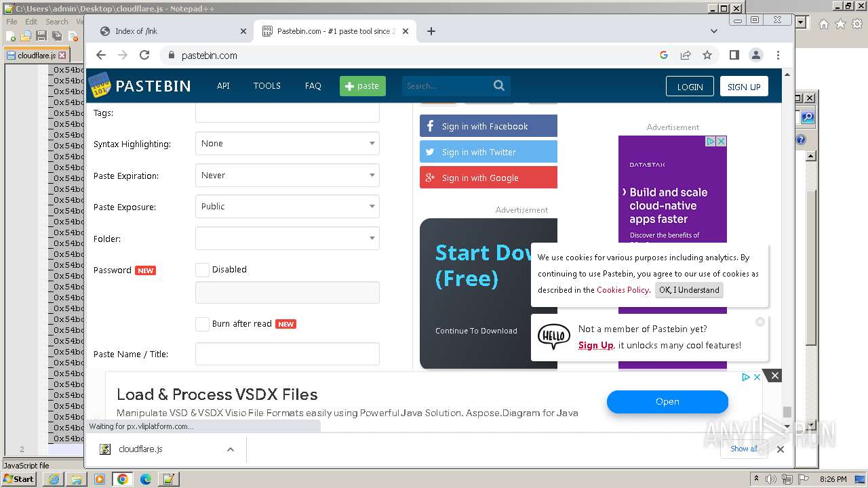Open TOOLS menu on Pastebin
The height and width of the screenshot is (488, 868).
coord(267,86)
